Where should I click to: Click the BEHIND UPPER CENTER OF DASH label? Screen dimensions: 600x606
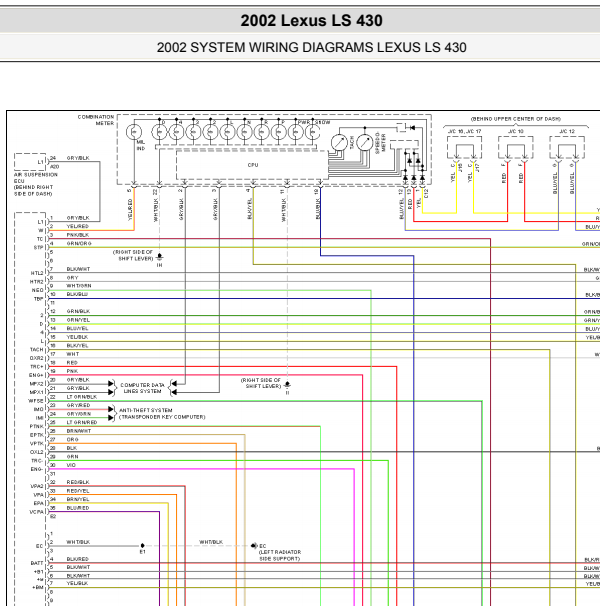click(x=516, y=118)
